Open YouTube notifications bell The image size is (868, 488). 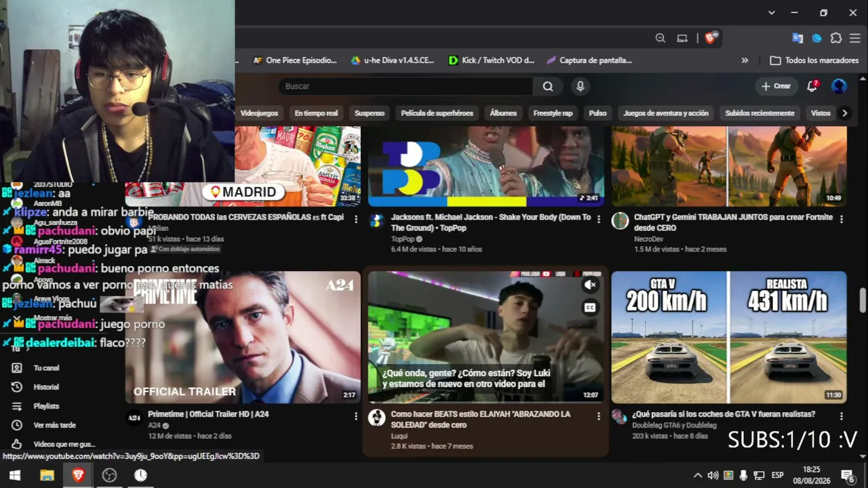[812, 86]
